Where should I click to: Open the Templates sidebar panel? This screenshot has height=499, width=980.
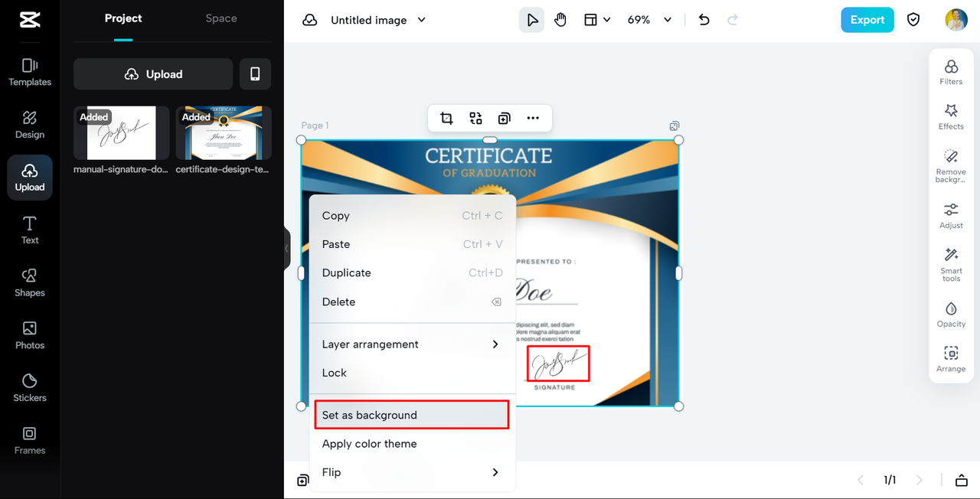click(30, 73)
